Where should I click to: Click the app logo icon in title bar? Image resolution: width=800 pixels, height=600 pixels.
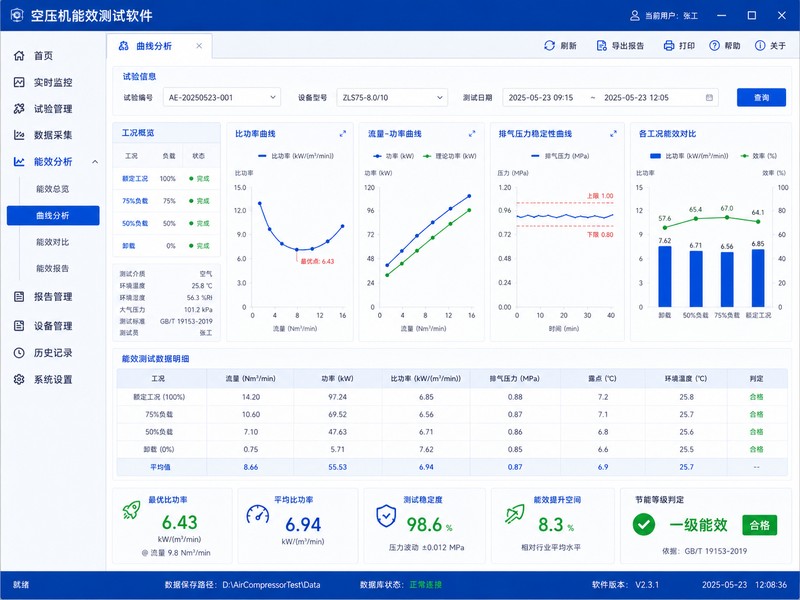click(x=17, y=15)
